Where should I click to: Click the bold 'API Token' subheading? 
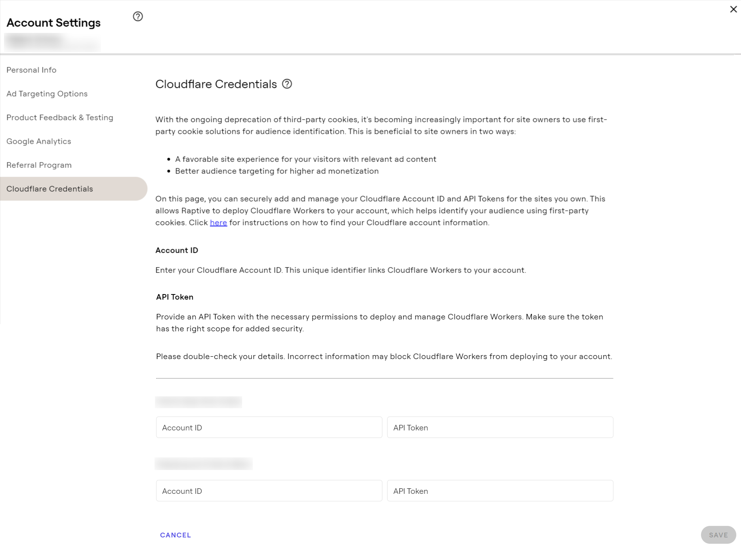(175, 297)
